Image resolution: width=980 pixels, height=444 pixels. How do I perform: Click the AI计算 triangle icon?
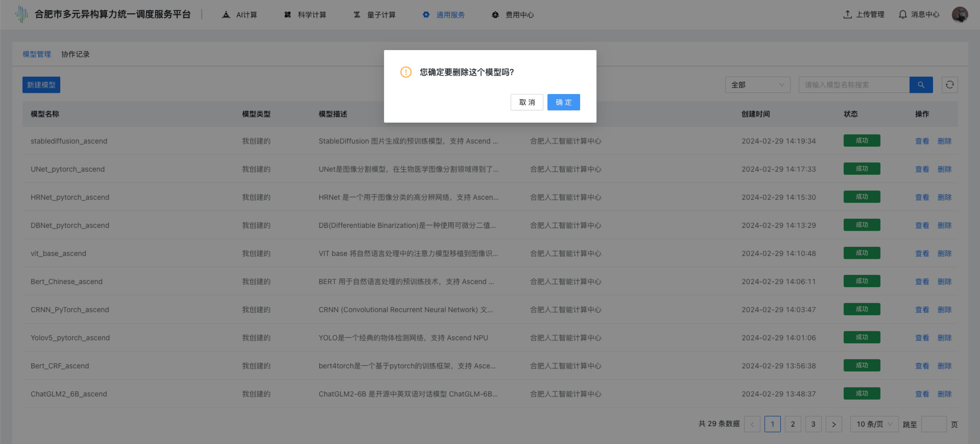coord(226,15)
